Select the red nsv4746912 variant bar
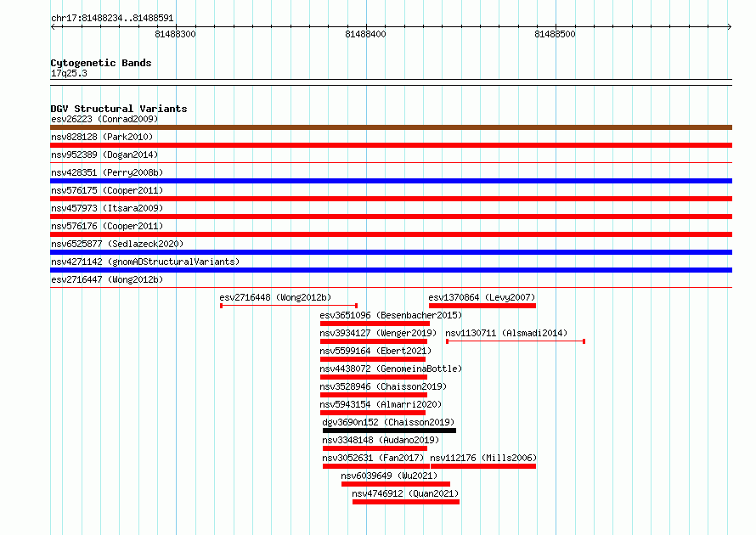This screenshot has height=535, width=756. pos(406,502)
